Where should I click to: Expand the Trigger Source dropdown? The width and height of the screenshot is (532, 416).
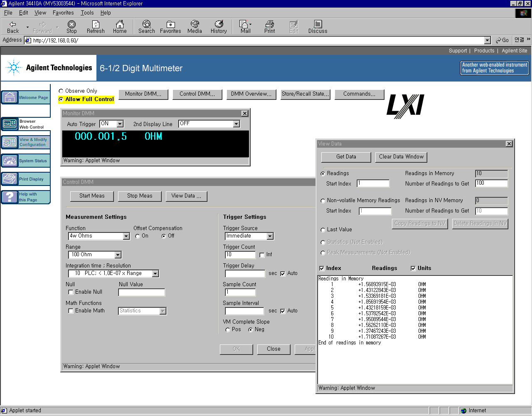pos(270,236)
